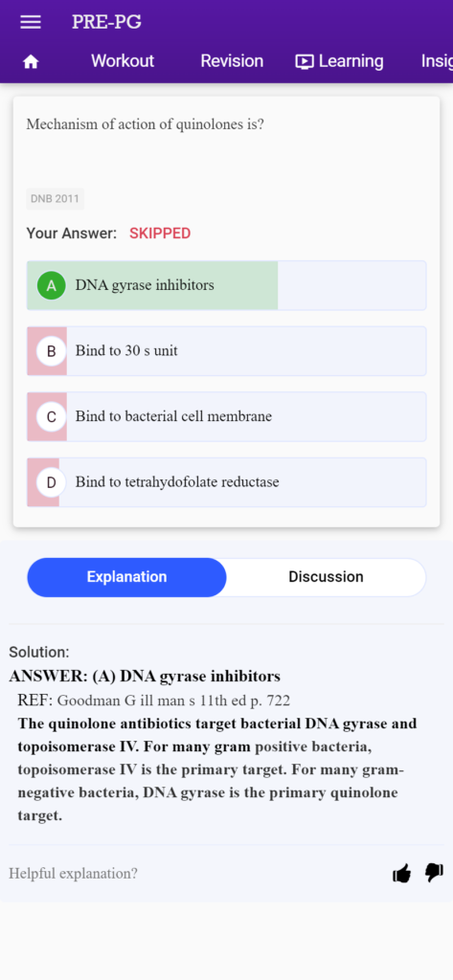Choose answer DNA gyrase inhibitors
The height and width of the screenshot is (980, 453).
pos(226,285)
